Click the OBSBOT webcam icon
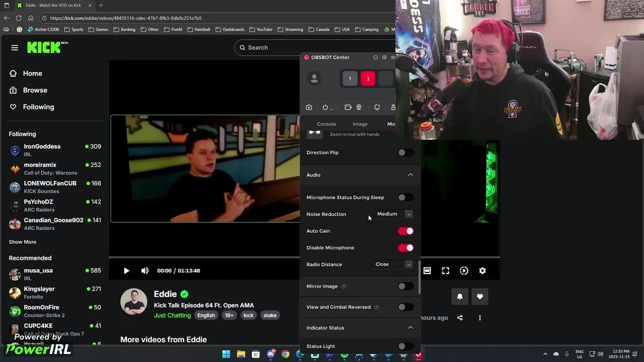This screenshot has height=362, width=644. tap(359, 107)
